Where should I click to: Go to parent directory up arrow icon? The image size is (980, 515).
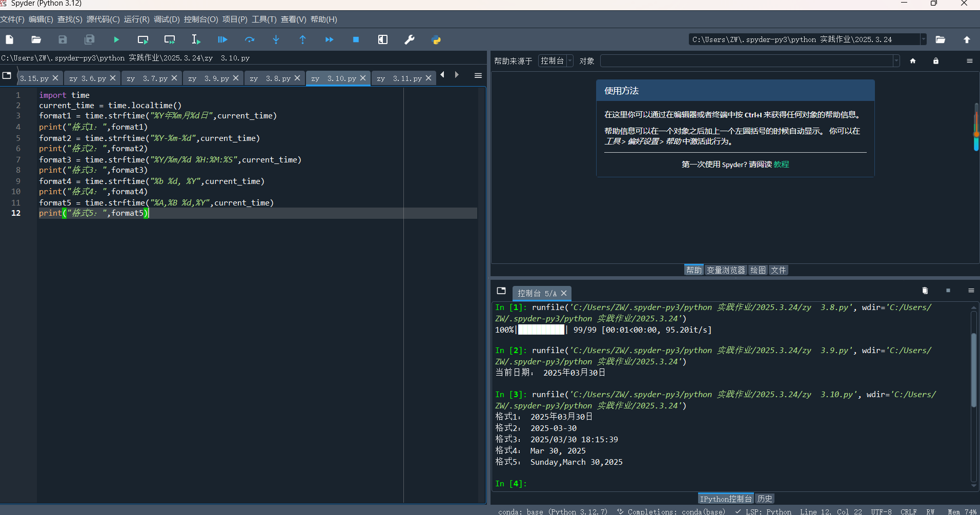coord(967,39)
